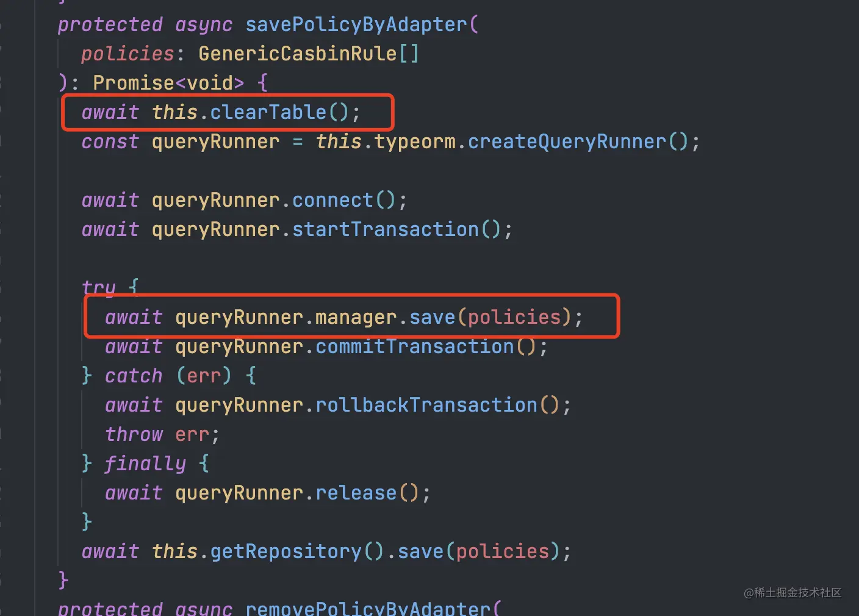Click commitTransaction() call
The width and height of the screenshot is (859, 616).
[426, 346]
